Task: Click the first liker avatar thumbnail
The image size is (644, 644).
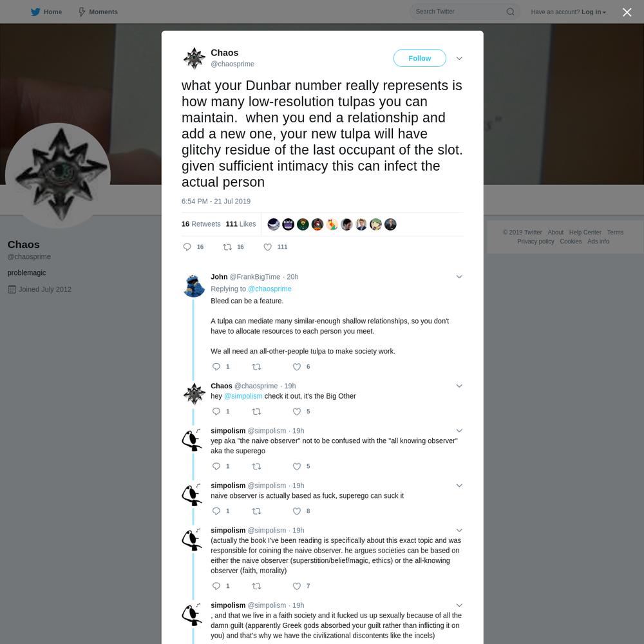Action: [x=274, y=224]
